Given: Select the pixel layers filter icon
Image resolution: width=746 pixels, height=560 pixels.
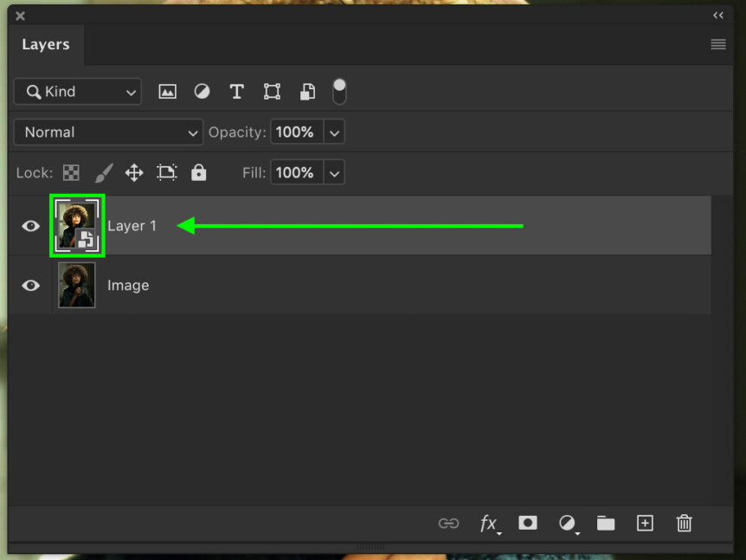Looking at the screenshot, I should 167,91.
